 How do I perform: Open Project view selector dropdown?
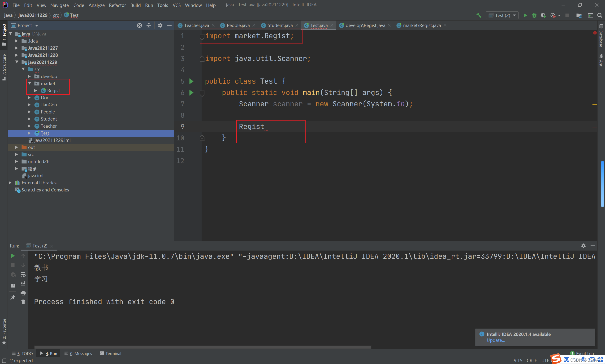25,25
